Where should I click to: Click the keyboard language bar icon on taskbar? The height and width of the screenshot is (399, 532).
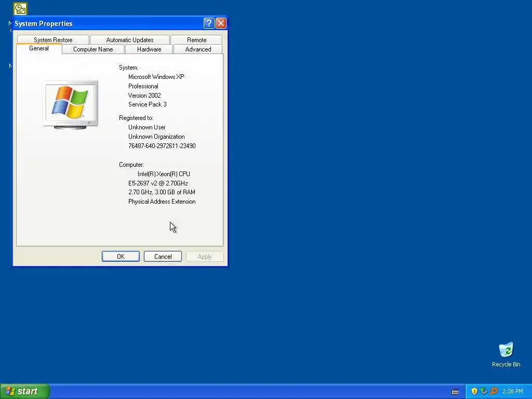pyautogui.click(x=455, y=392)
